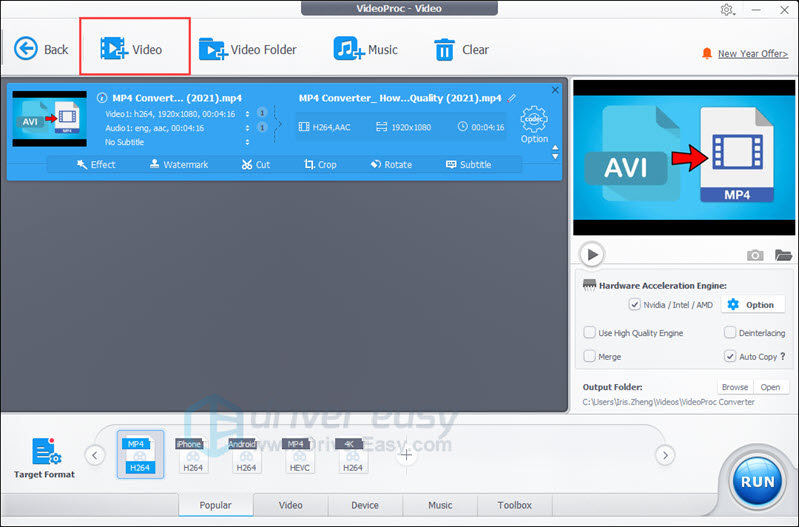Image resolution: width=799 pixels, height=527 pixels.
Task: Select the 4K H264 format preset
Action: [352, 455]
